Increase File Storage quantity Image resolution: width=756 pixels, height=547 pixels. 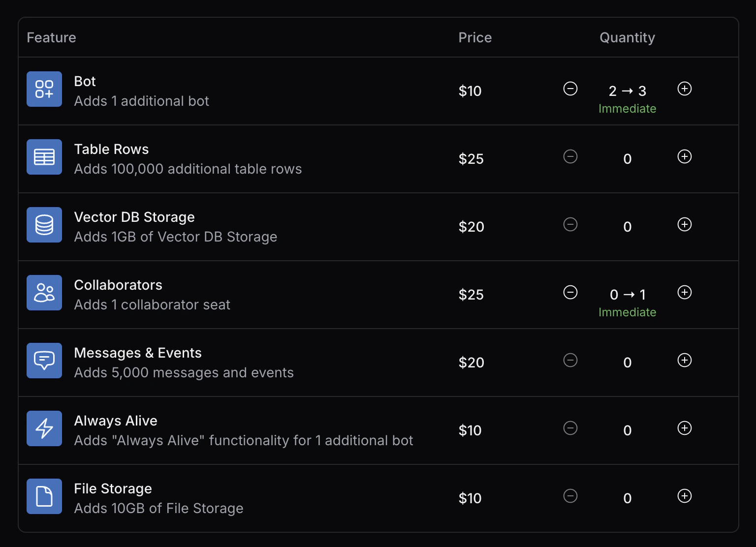point(685,496)
